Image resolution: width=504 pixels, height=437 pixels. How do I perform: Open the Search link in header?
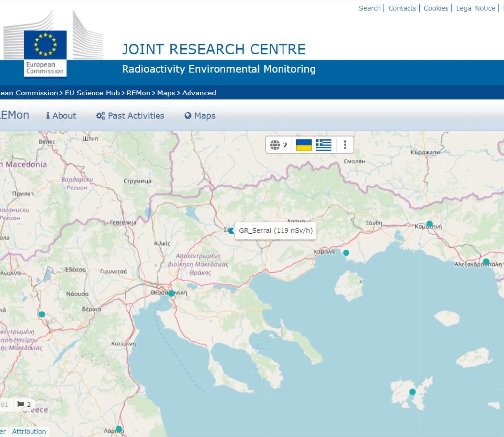click(370, 8)
